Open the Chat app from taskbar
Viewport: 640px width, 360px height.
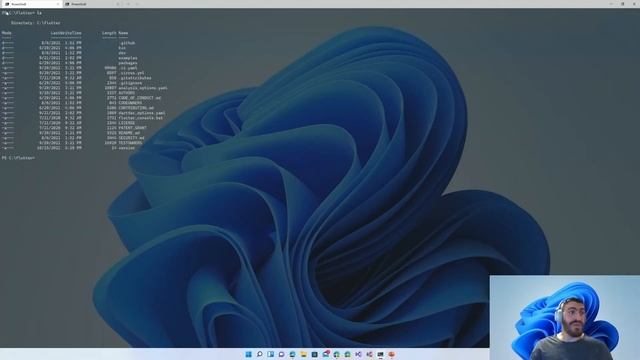pyautogui.click(x=281, y=354)
